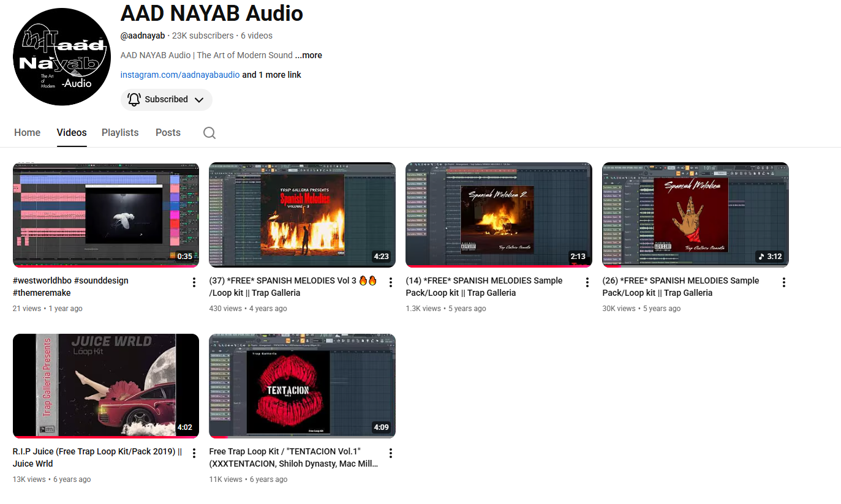Click the "6 videos" count text
Viewport: 841px width, 504px height.
coord(257,36)
